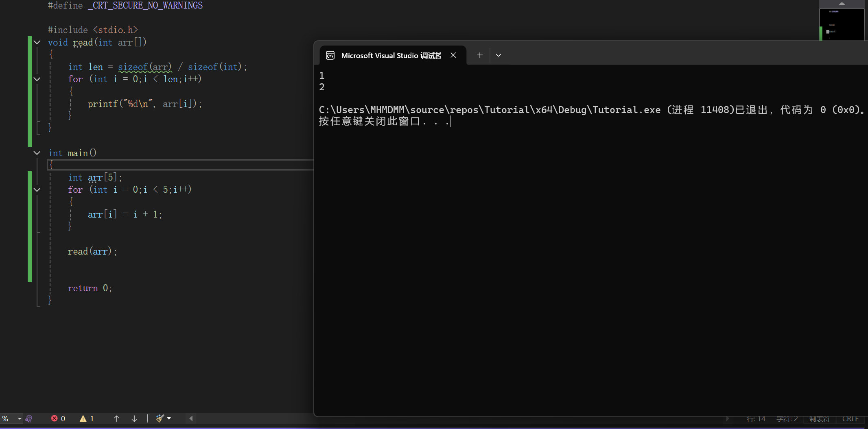Collapse the for loop inside read function
The width and height of the screenshot is (868, 429).
(37, 79)
